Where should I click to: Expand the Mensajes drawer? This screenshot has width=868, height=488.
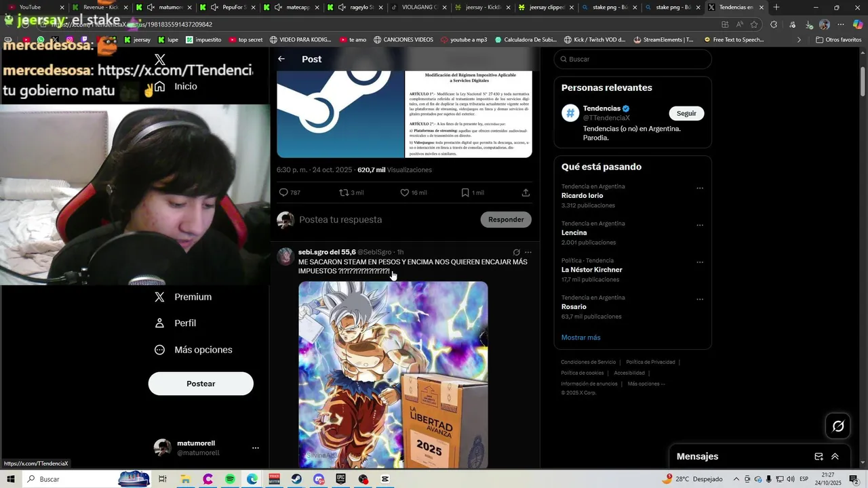point(835,457)
